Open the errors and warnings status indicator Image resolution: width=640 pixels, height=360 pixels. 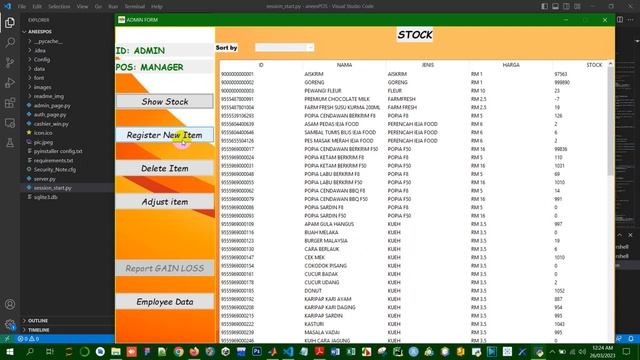(x=28, y=339)
